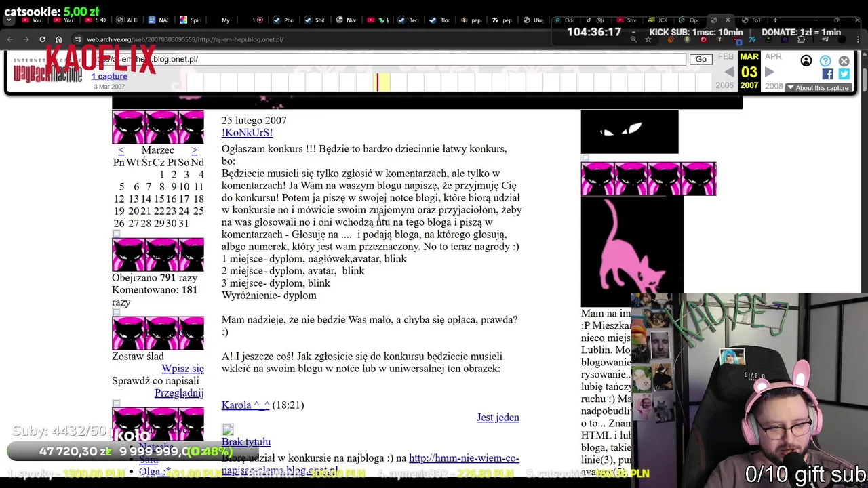This screenshot has height=488, width=868.
Task: Switch to the 'NAG' docs tab
Action: coord(159,20)
